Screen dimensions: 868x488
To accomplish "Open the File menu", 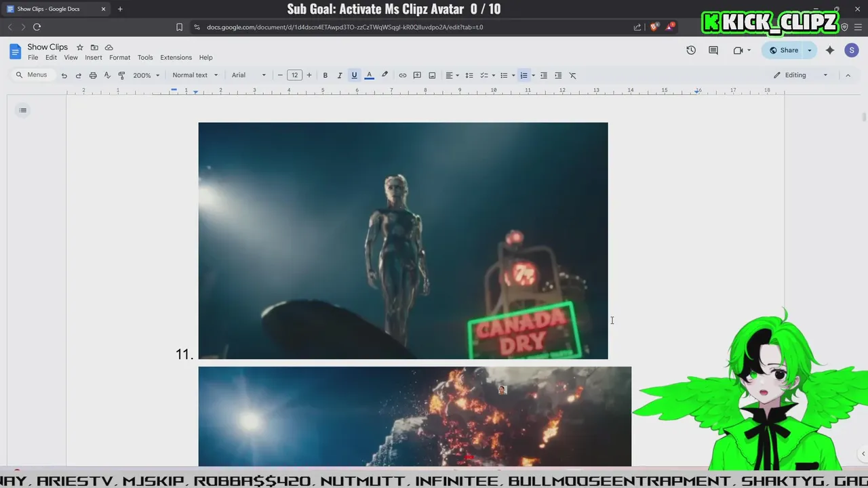I will (33, 58).
